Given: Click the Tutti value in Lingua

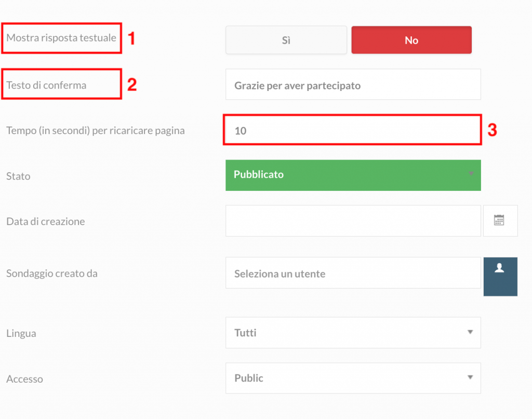Looking at the screenshot, I should tap(245, 333).
